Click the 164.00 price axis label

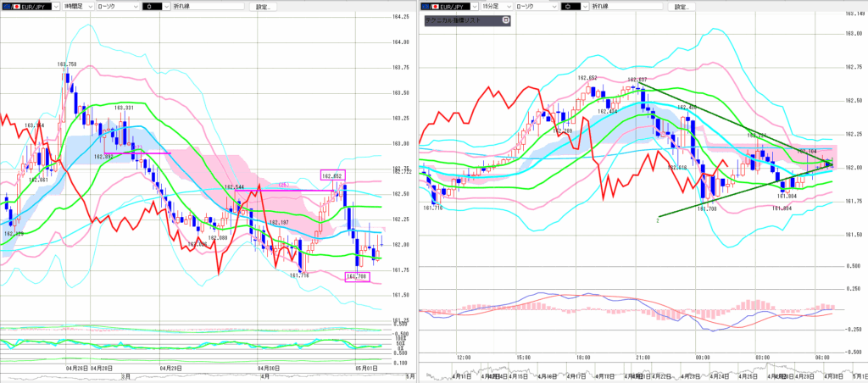click(401, 42)
